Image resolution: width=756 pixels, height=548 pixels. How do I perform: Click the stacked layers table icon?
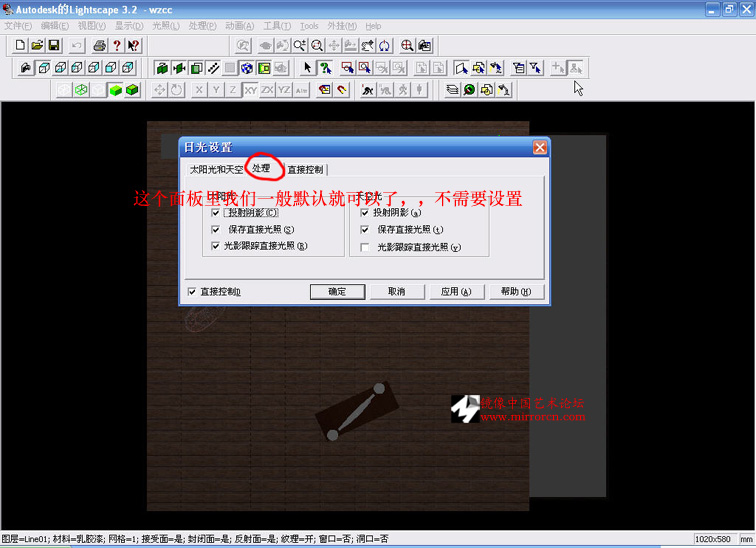click(452, 90)
